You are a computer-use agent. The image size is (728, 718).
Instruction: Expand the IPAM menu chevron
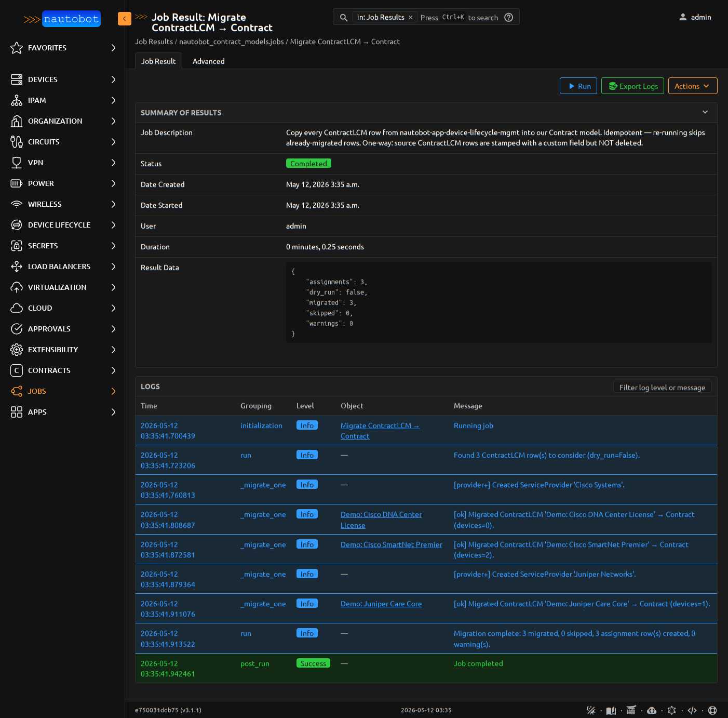(114, 100)
